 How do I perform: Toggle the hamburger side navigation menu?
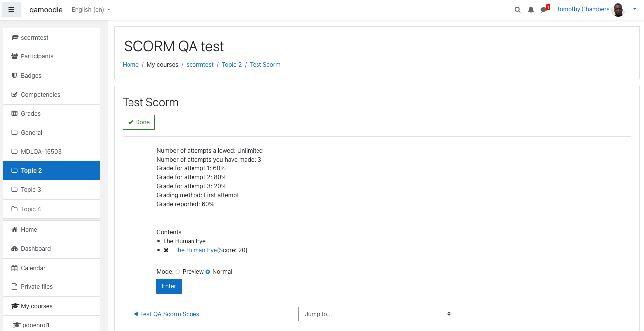[x=11, y=9]
